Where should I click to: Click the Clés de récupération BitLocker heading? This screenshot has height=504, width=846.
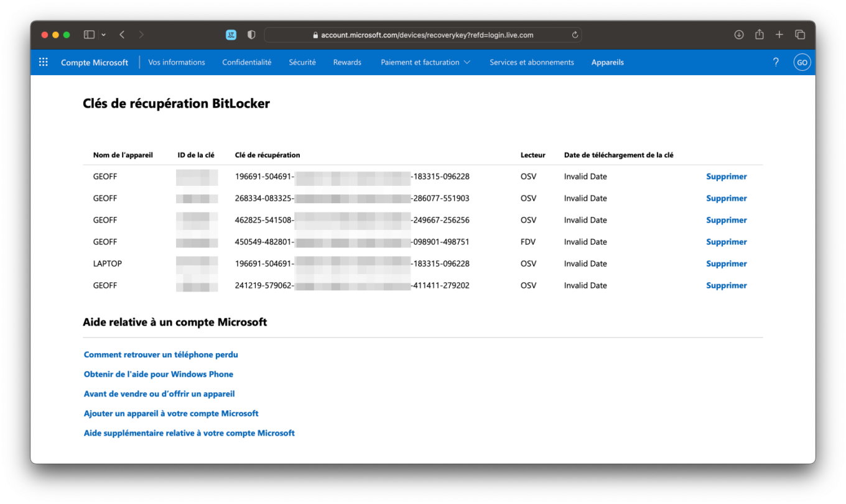[x=176, y=104]
